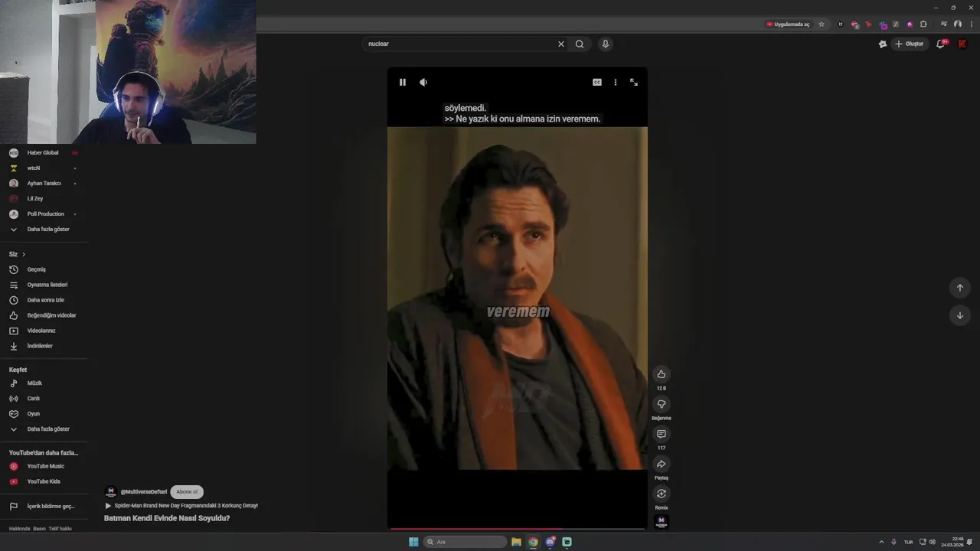Screen dimensions: 980x551
Task: Click the taskbar Ara search box
Action: point(465,542)
